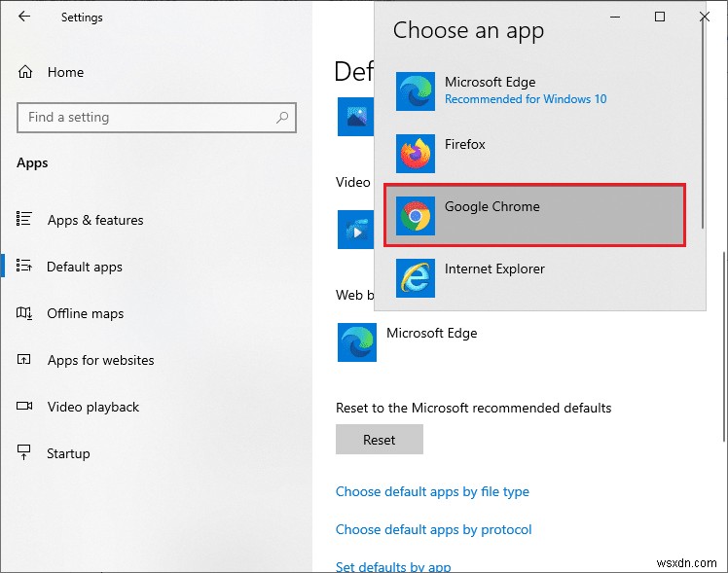Choose Firefox in the app list
This screenshot has height=573, width=728.
click(535, 153)
